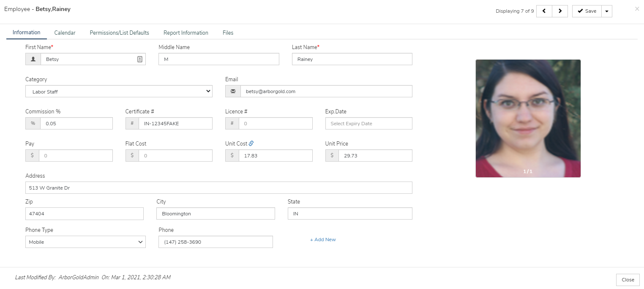644x289 pixels.
Task: Click the Commission % field showing 0.05
Action: [x=76, y=124]
